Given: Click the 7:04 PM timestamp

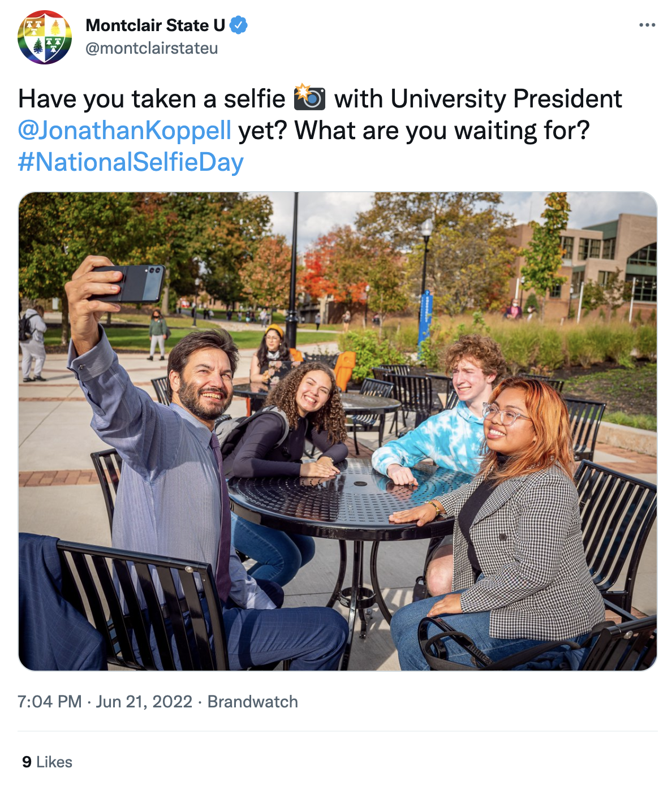Looking at the screenshot, I should tap(50, 702).
